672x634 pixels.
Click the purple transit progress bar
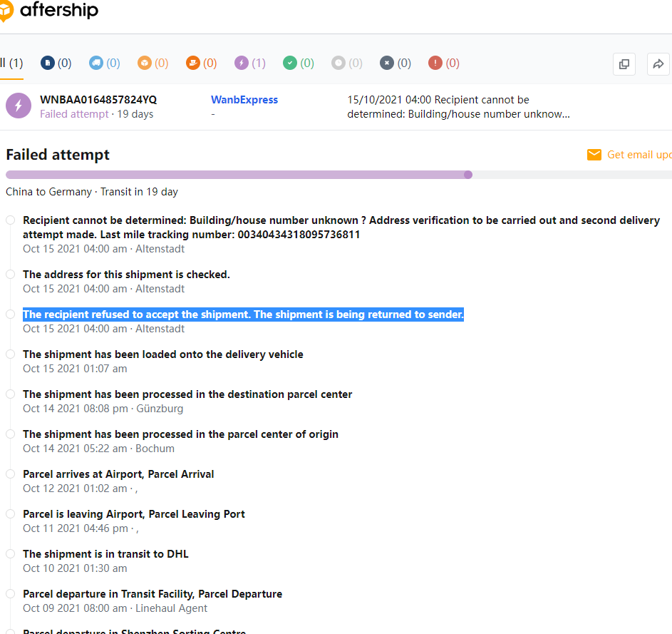tap(235, 175)
